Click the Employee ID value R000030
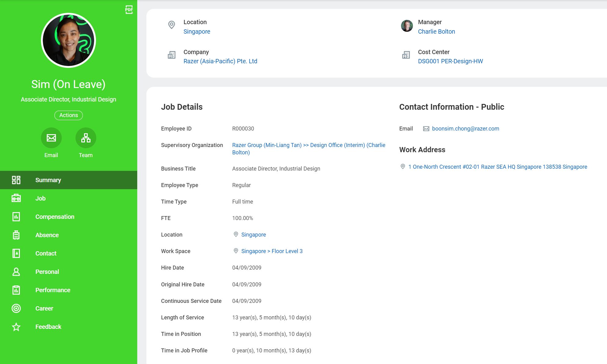 (243, 129)
